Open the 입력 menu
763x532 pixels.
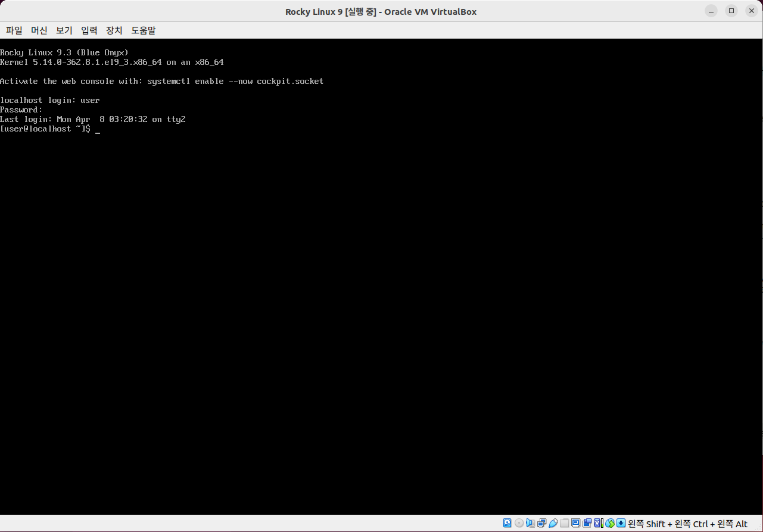(x=89, y=30)
